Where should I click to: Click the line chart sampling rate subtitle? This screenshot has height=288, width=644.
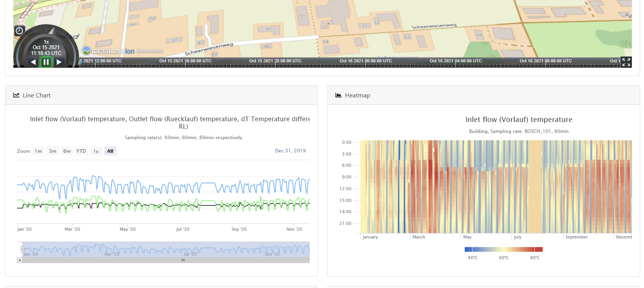click(x=183, y=137)
